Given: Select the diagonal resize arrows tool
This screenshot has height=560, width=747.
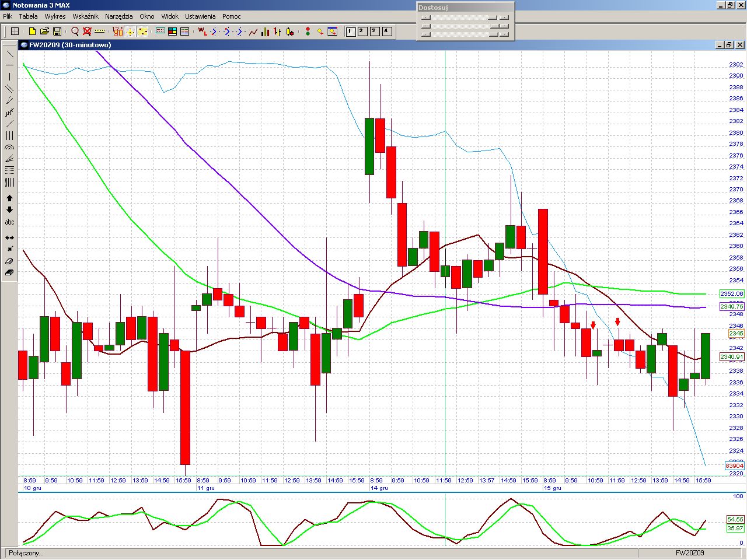Looking at the screenshot, I should click(x=9, y=250).
